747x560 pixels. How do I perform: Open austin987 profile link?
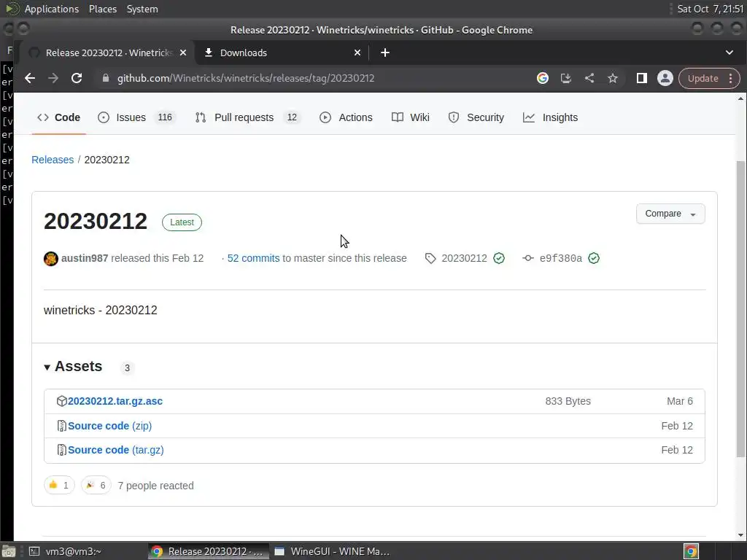coord(85,259)
